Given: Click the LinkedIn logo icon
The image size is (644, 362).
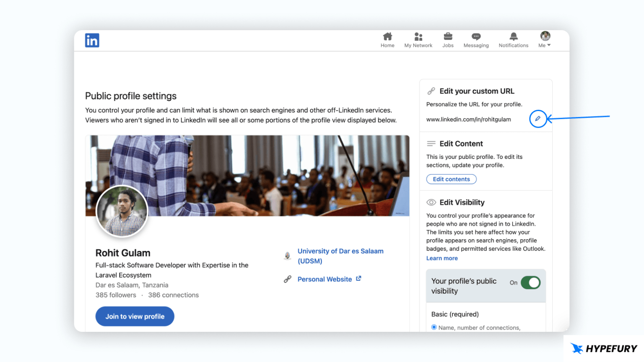Looking at the screenshot, I should pyautogui.click(x=92, y=41).
